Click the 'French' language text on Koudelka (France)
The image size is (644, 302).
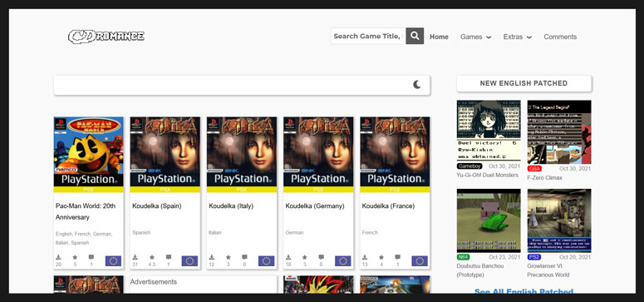coord(370,232)
